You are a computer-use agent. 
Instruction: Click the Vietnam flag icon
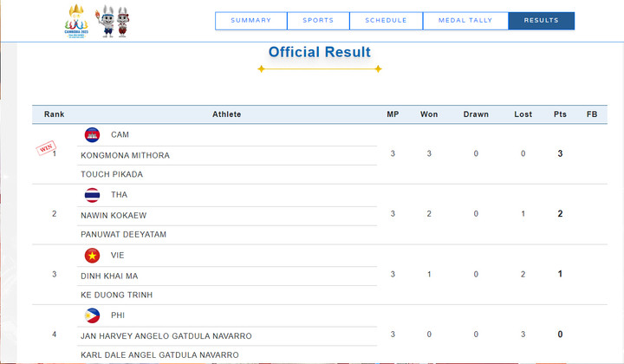(x=92, y=256)
